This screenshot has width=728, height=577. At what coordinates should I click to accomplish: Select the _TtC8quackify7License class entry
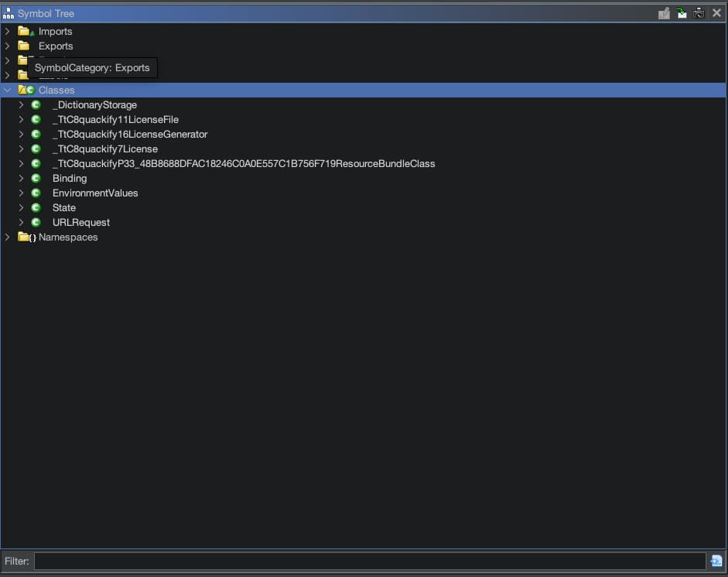pos(104,149)
